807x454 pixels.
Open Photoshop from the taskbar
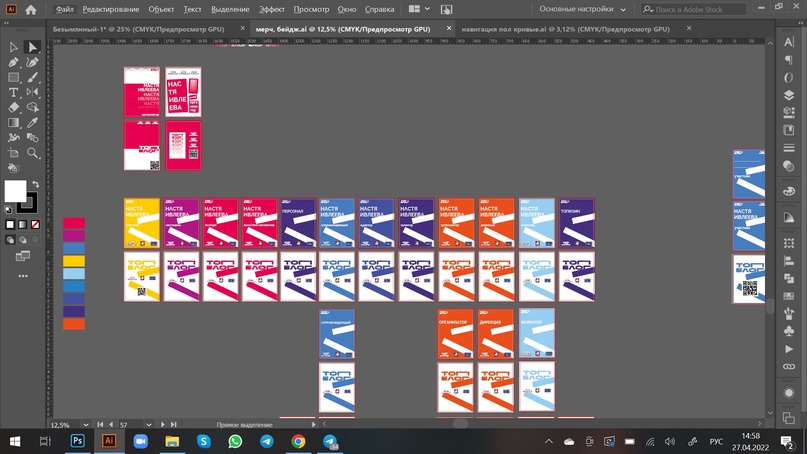(77, 441)
